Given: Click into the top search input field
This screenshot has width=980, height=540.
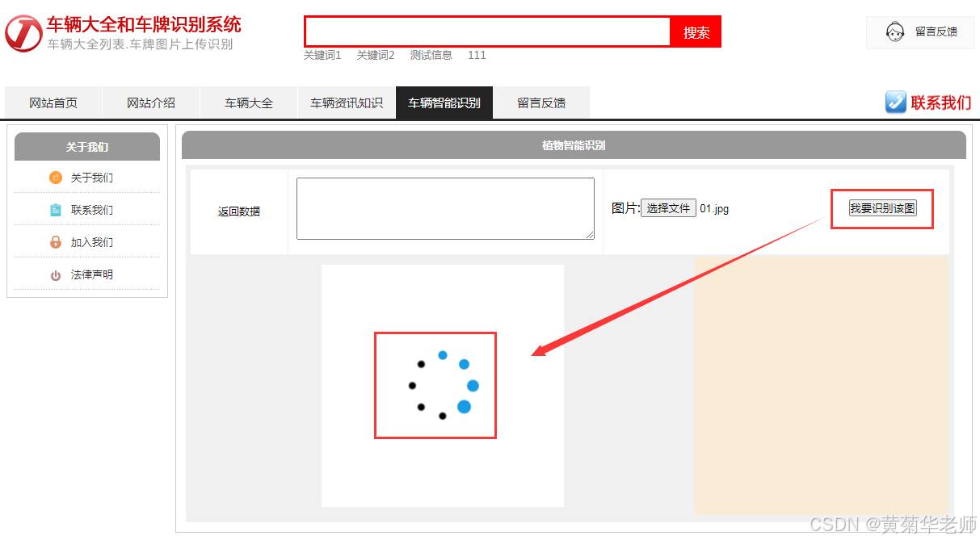Looking at the screenshot, I should coord(488,32).
